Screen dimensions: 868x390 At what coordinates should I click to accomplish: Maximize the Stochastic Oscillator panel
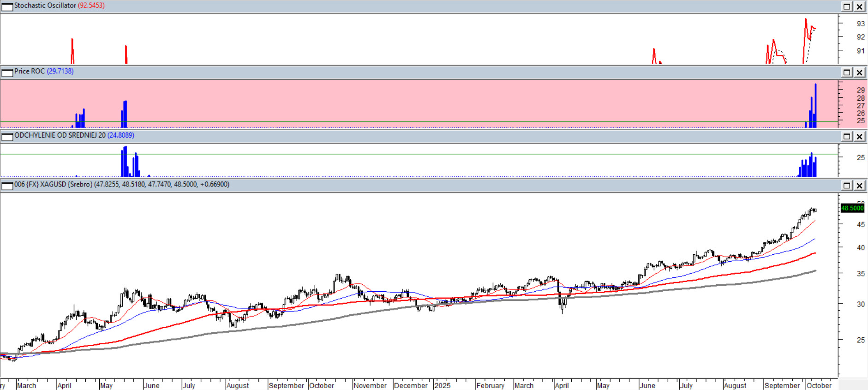coord(847,6)
